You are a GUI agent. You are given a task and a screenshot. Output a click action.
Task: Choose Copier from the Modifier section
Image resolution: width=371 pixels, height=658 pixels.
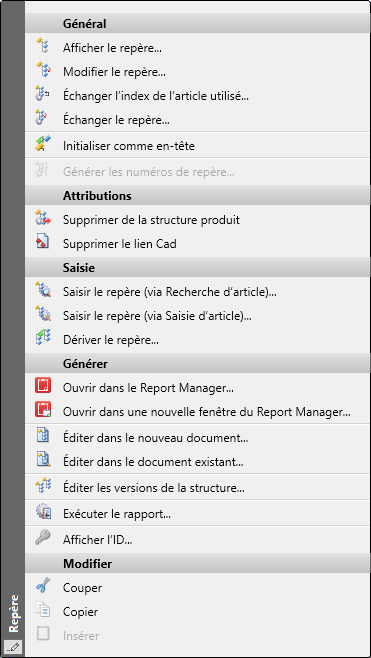(197, 612)
